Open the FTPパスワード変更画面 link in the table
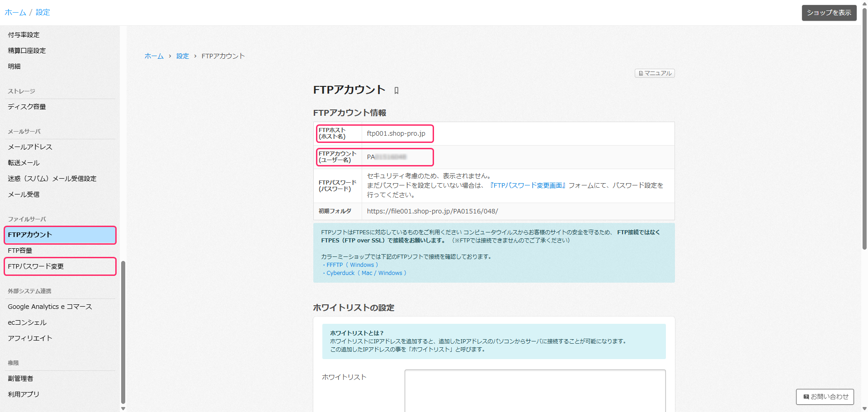868x412 pixels. [528, 185]
